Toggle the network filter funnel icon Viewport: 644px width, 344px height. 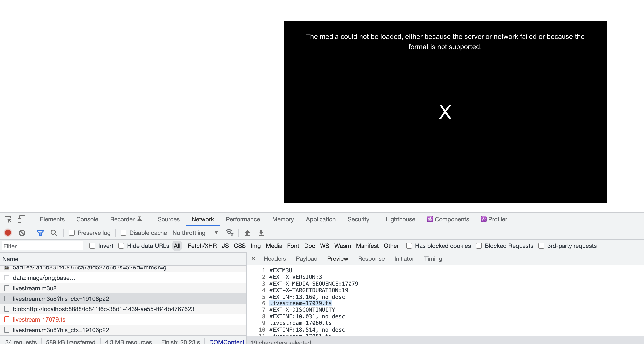[40, 233]
